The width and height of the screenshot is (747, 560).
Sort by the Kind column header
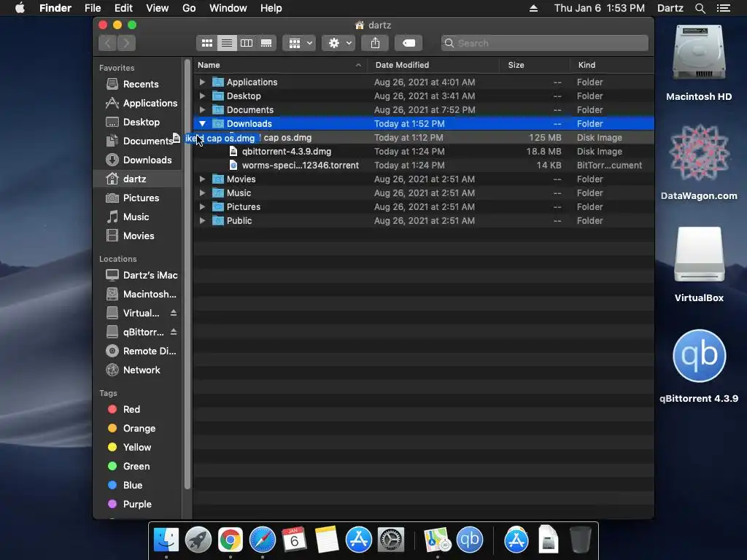coord(612,65)
